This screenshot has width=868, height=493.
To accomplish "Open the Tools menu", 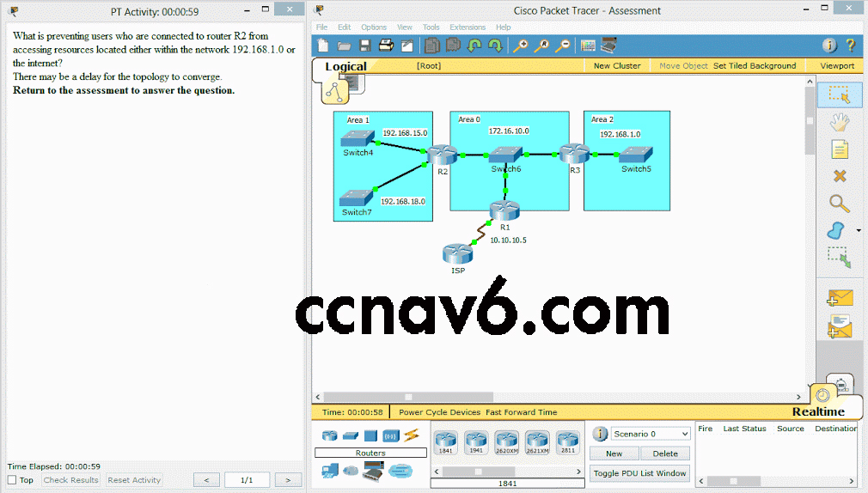I will 431,27.
